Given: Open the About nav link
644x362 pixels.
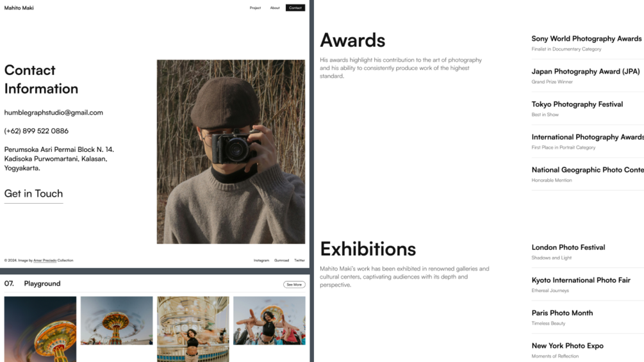Looking at the screenshot, I should pos(275,8).
